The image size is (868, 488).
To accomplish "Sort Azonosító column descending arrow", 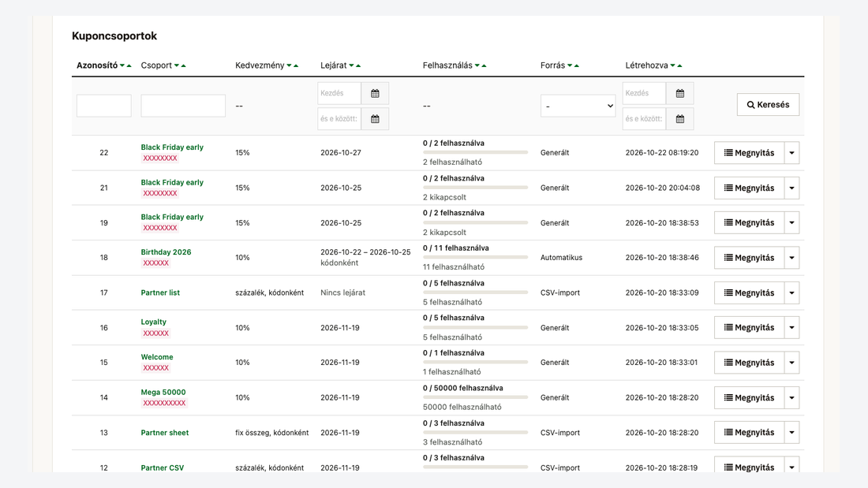I will [x=122, y=66].
